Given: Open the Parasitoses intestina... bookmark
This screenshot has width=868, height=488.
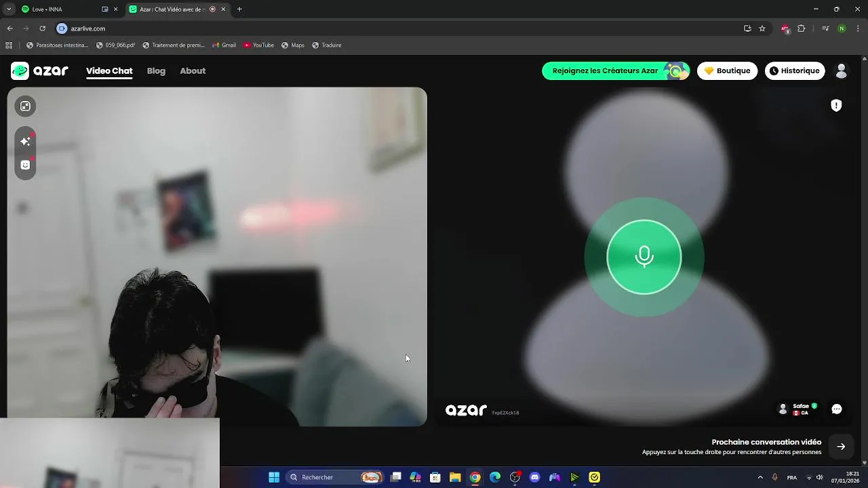Looking at the screenshot, I should 57,45.
